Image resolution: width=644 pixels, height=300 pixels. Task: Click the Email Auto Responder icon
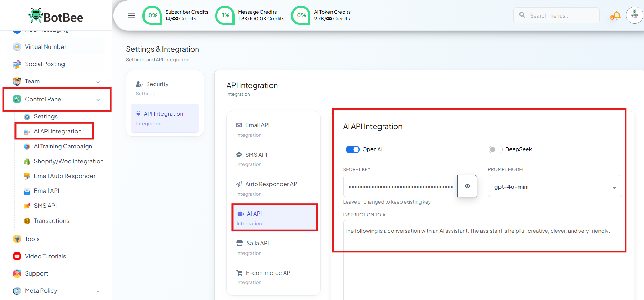(x=27, y=176)
